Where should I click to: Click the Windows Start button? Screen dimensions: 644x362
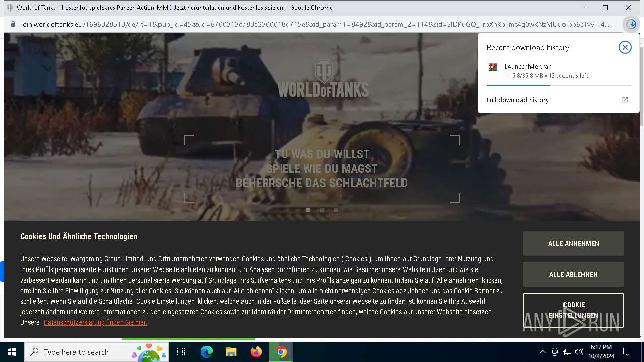tap(12, 352)
